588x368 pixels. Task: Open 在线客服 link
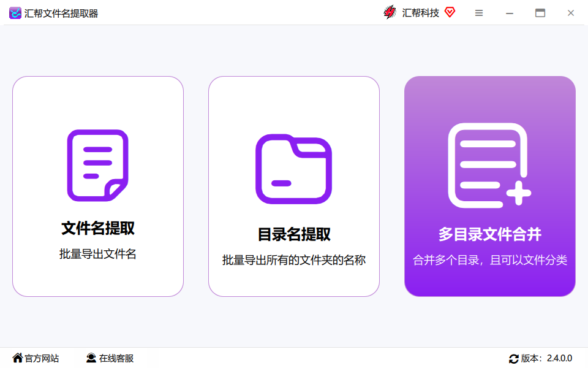(116, 358)
